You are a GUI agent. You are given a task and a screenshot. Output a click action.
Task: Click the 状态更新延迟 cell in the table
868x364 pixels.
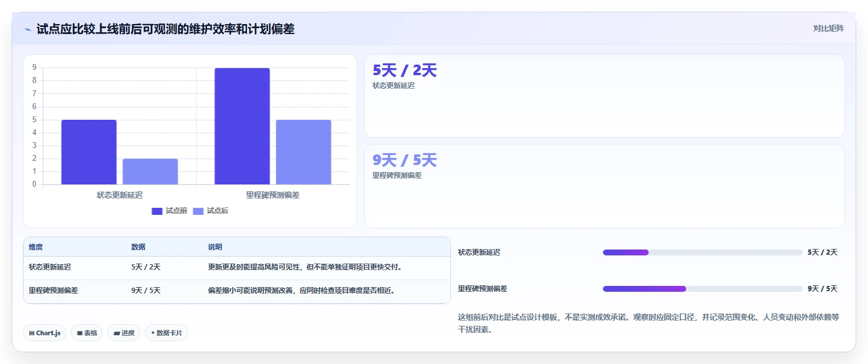[x=50, y=267]
